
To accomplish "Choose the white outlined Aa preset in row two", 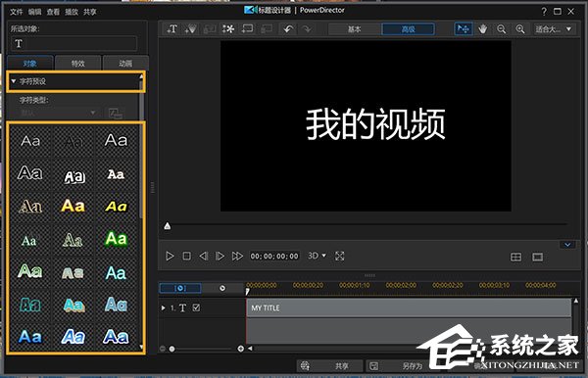I will pyautogui.click(x=30, y=172).
